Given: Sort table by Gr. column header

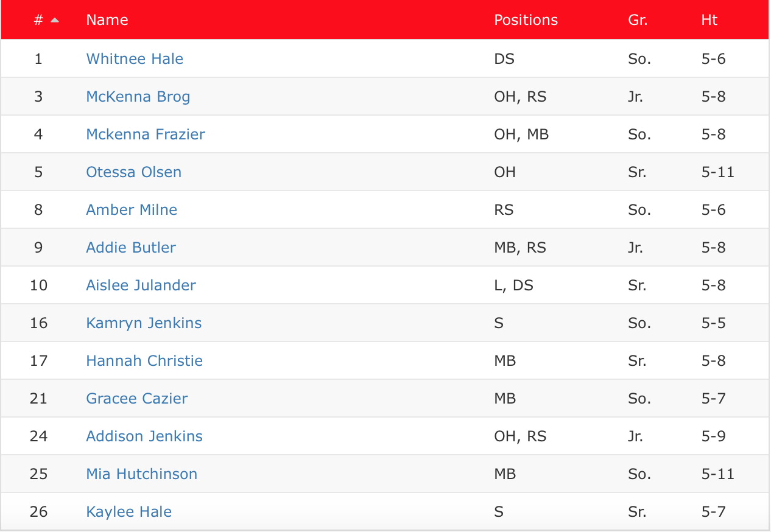Looking at the screenshot, I should click(x=638, y=20).
